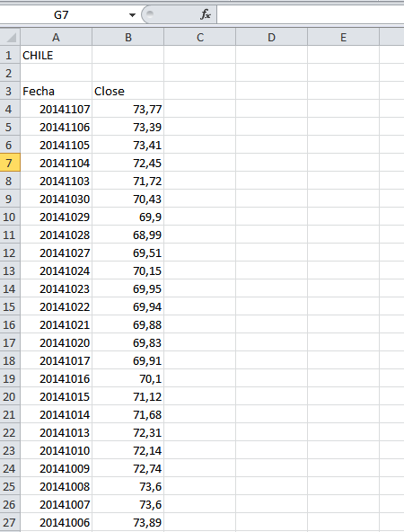This screenshot has height=532, width=404.
Task: Select column A header
Action: [x=56, y=37]
